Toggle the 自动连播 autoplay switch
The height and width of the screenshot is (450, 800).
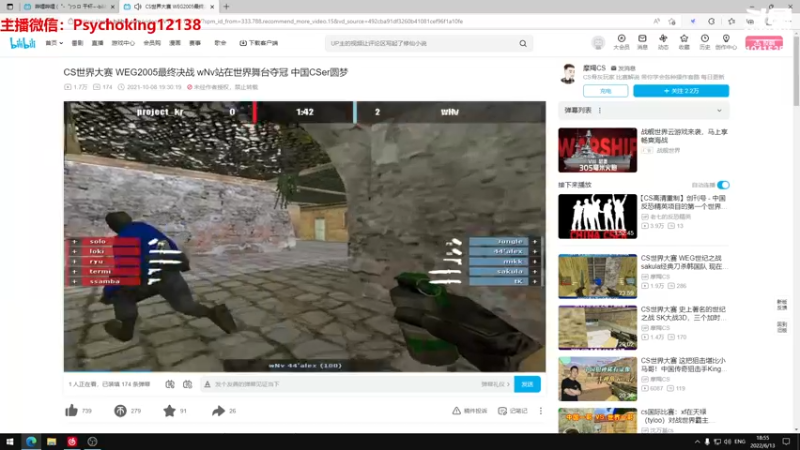click(x=723, y=185)
